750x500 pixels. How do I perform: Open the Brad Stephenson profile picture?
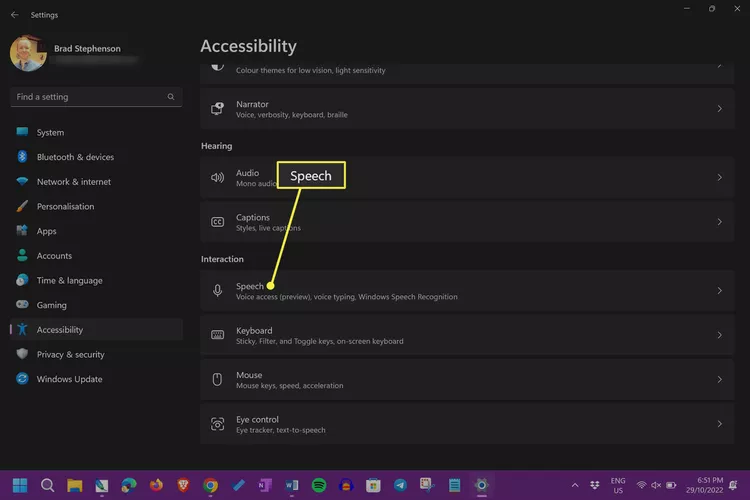(x=28, y=53)
